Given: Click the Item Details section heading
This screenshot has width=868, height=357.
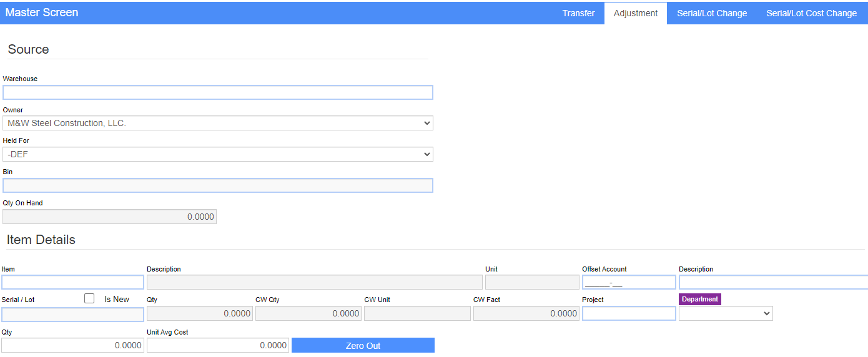Looking at the screenshot, I should tap(41, 240).
